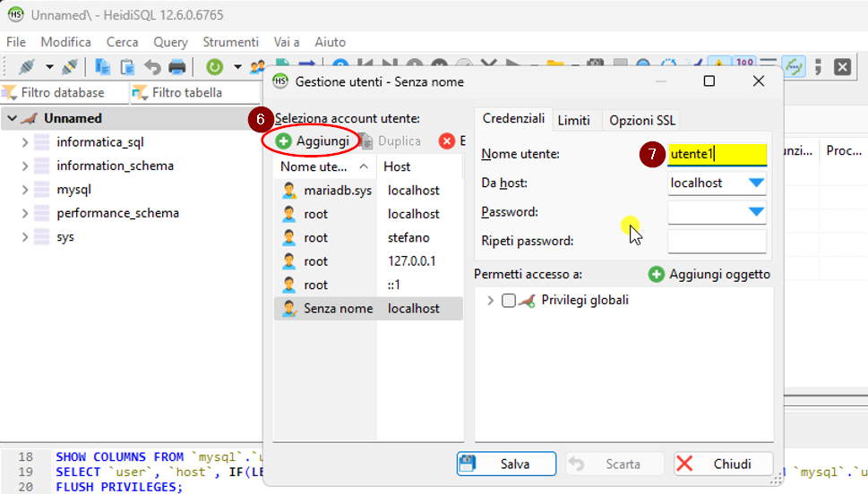
Task: Open the Aiuto menu
Action: point(331,42)
